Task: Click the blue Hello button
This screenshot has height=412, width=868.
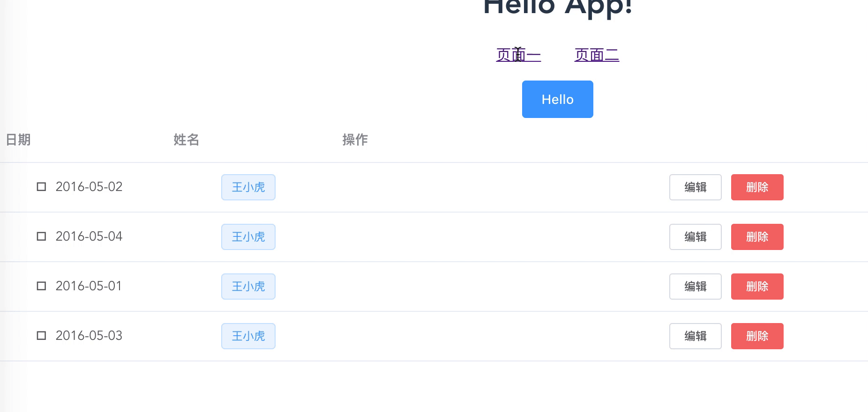Action: tap(558, 99)
